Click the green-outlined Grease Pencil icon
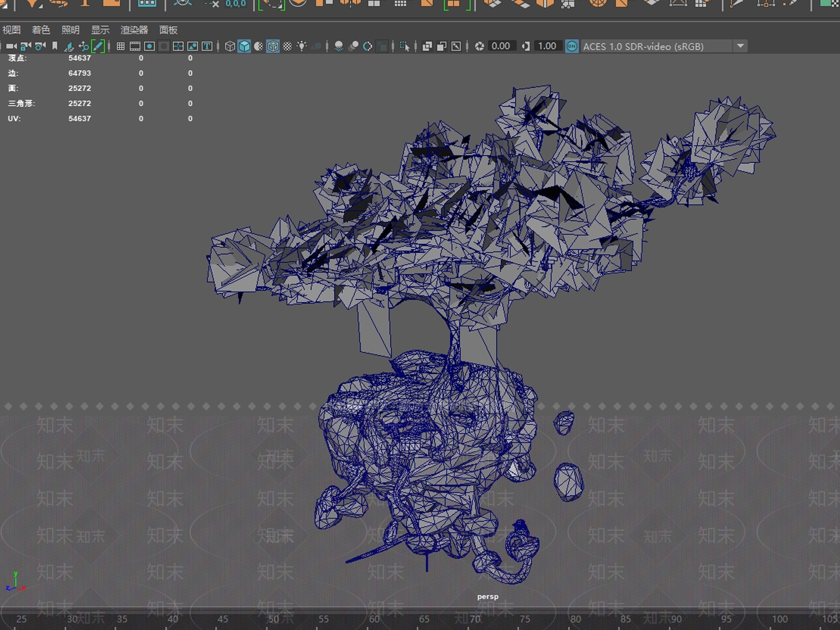This screenshot has width=840, height=630. pyautogui.click(x=98, y=46)
